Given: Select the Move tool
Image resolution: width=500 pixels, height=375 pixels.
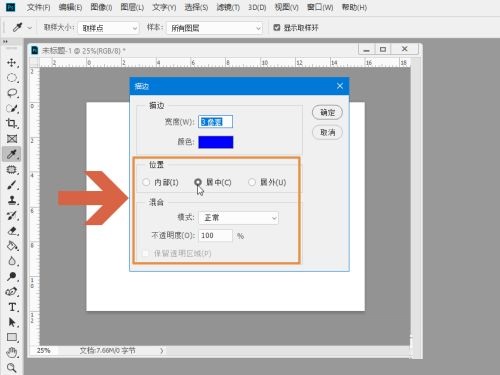Looking at the screenshot, I should pyautogui.click(x=12, y=63).
